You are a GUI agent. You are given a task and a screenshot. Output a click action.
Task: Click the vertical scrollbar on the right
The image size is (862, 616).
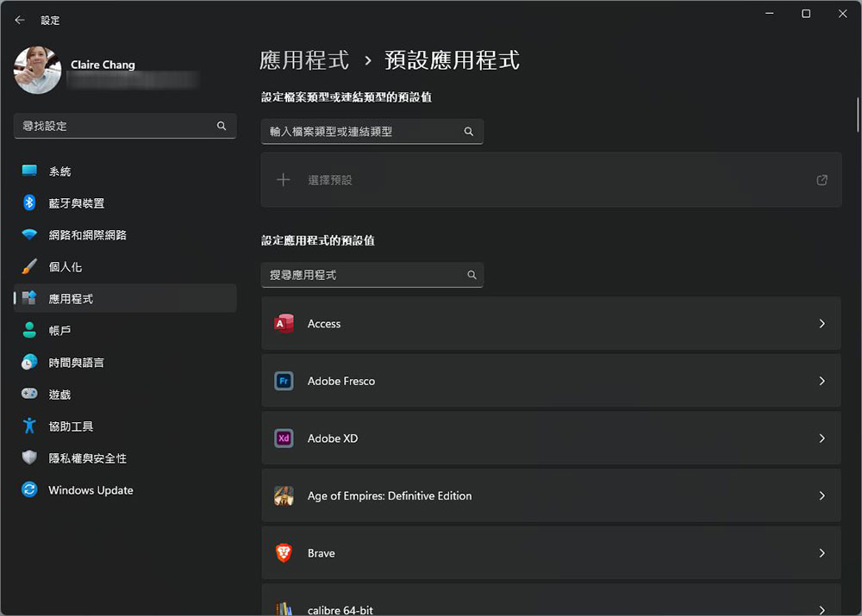tap(858, 115)
